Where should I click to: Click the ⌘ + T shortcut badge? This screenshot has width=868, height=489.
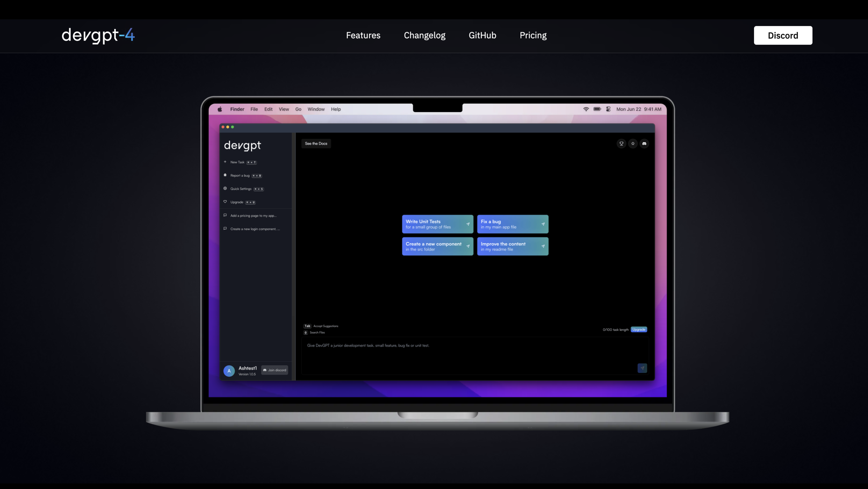pyautogui.click(x=251, y=163)
